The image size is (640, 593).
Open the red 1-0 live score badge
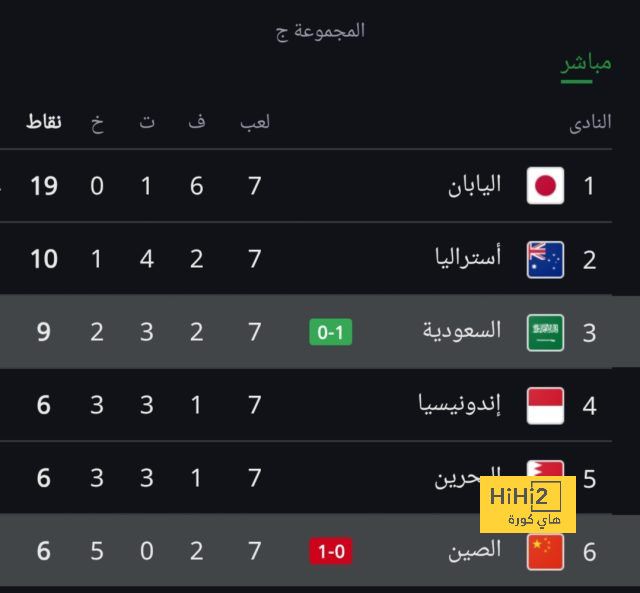(x=331, y=551)
